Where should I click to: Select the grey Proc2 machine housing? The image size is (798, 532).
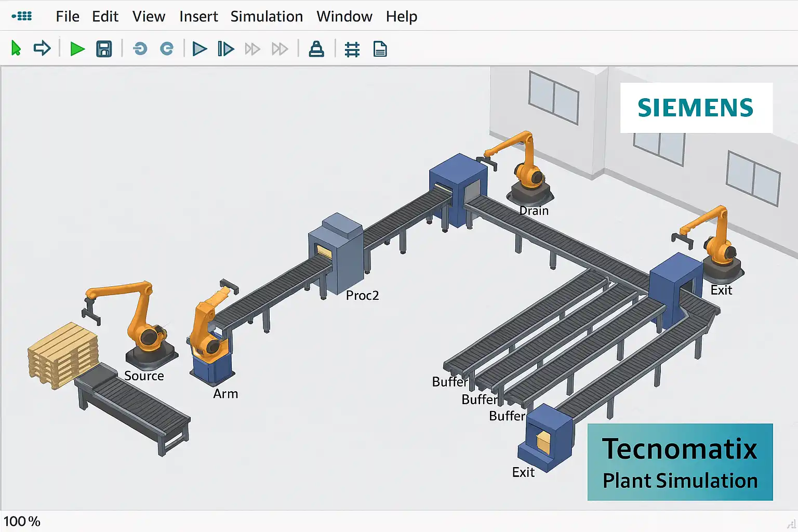[x=336, y=254]
